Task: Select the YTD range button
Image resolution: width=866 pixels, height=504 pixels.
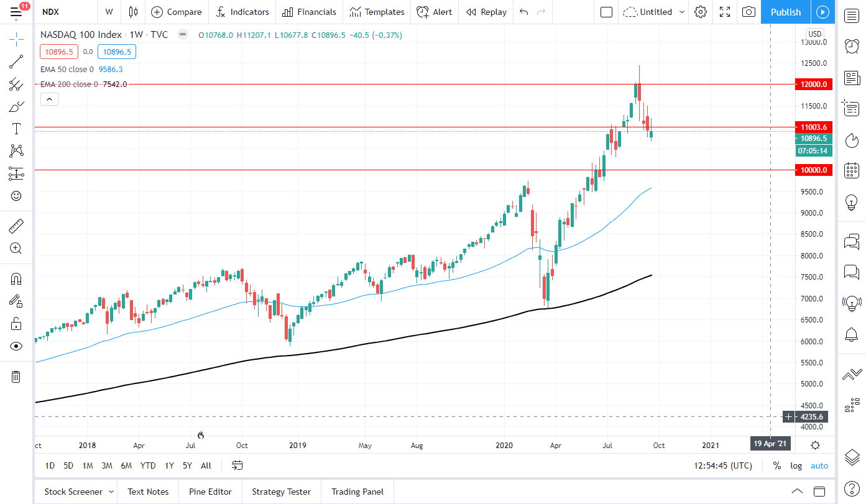Action: 148,465
